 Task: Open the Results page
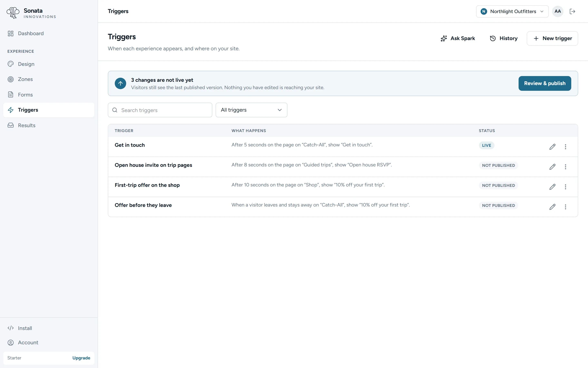[49, 125]
